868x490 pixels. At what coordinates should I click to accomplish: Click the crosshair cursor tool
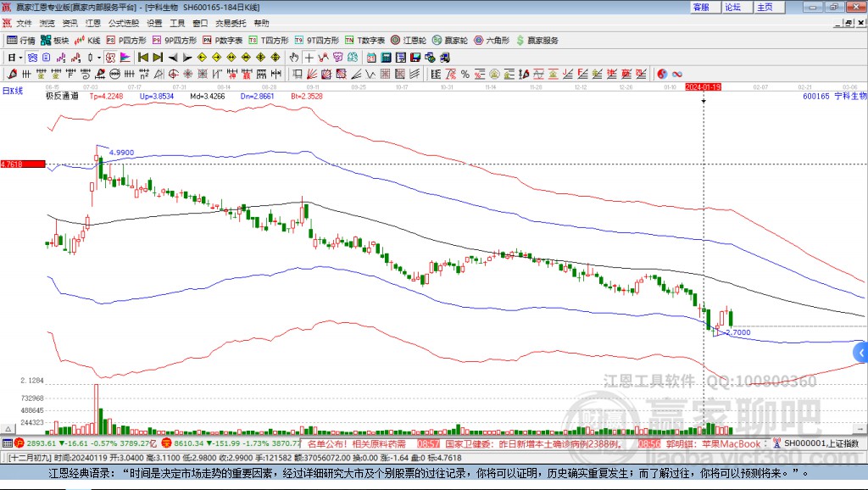[x=309, y=57]
